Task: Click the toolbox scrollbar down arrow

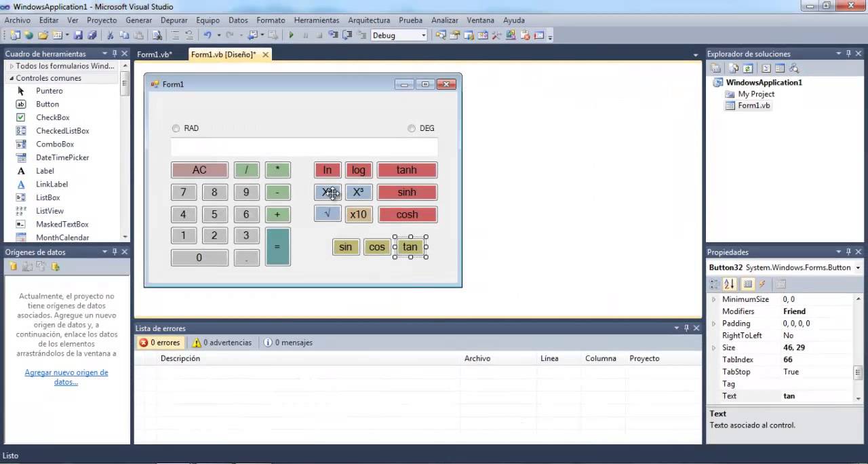Action: (x=125, y=237)
